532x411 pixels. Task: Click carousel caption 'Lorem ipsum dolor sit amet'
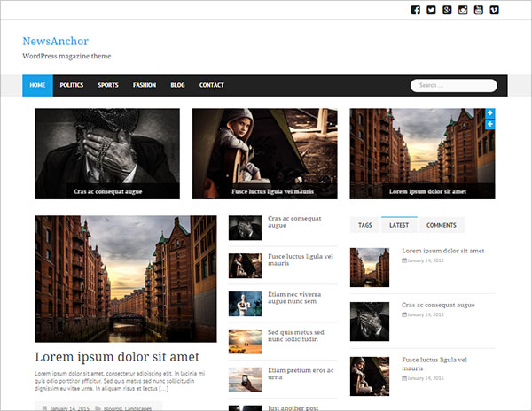click(x=427, y=191)
